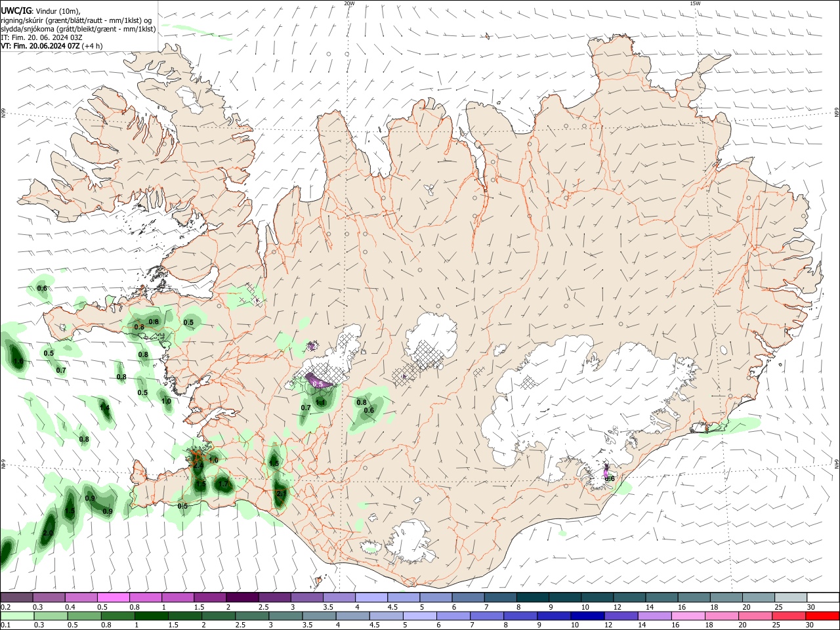Select the hot pink 20 swatch in rain scale
Viewport: 840px width, 630px height.
tap(756, 616)
